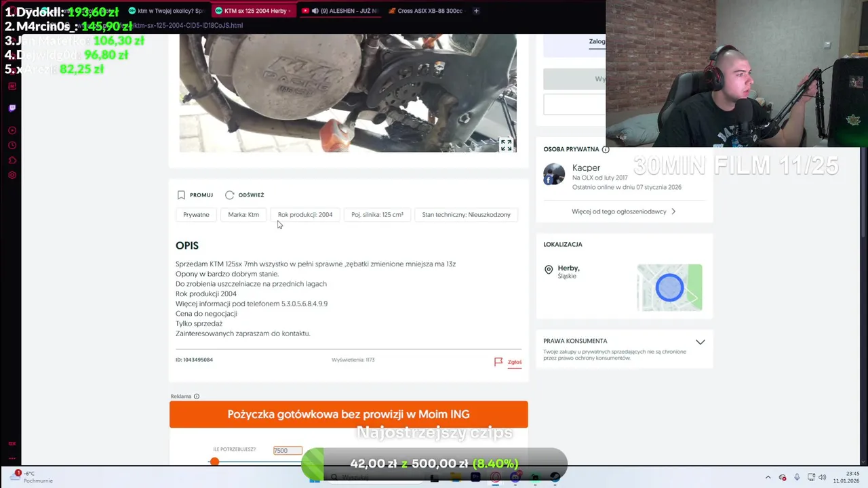Click the ID: 1043495084 text
This screenshot has height=488, width=868.
194,360
